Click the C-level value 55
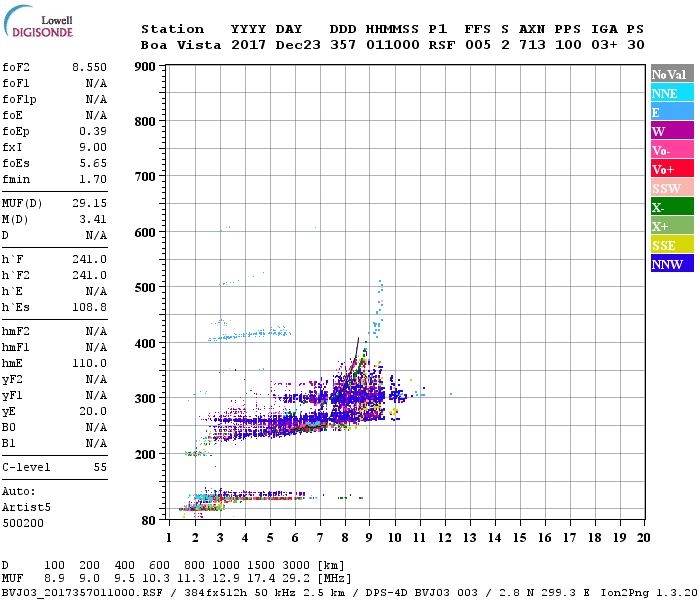700x600 pixels. pyautogui.click(x=100, y=467)
